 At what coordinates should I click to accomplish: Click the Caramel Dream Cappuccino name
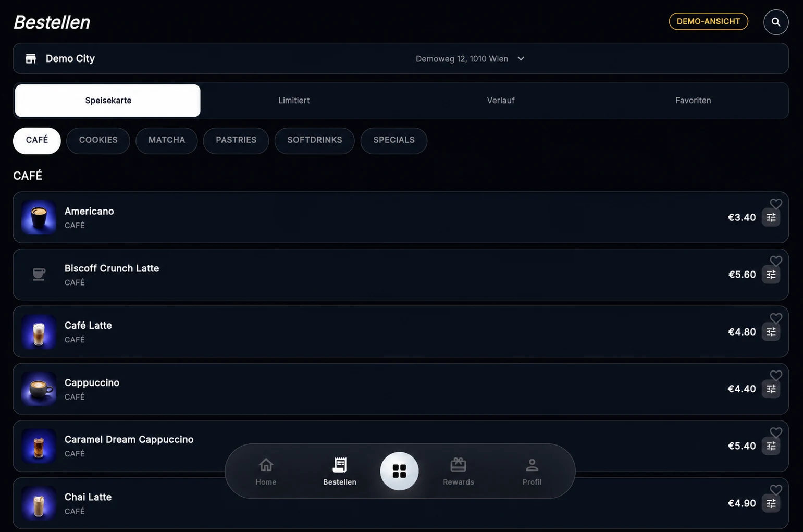pos(129,440)
